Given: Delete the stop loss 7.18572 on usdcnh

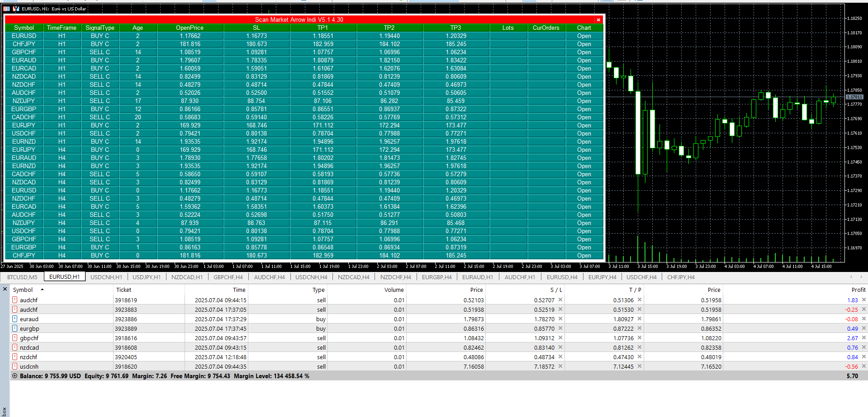Looking at the screenshot, I should point(560,366).
